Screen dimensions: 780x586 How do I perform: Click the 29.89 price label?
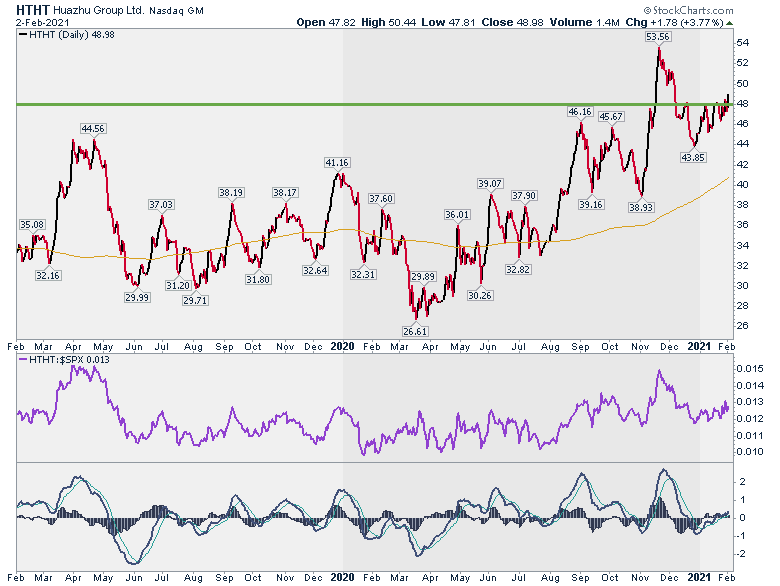point(423,277)
